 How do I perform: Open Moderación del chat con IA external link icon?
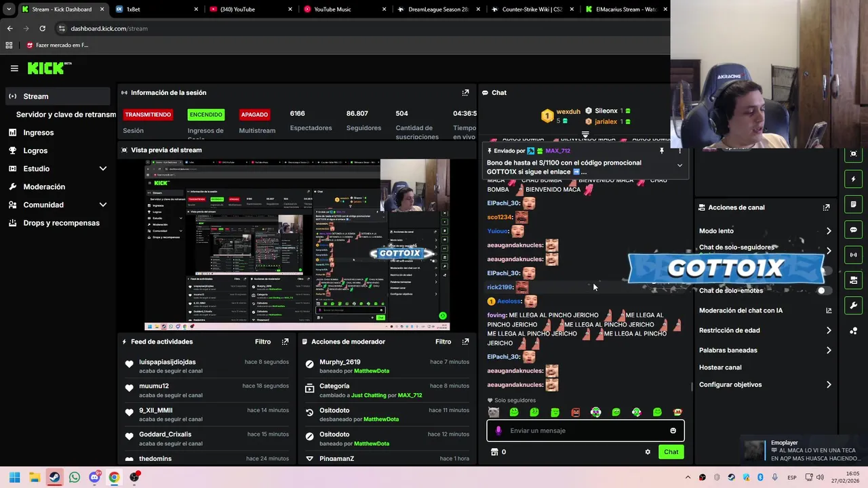coord(829,310)
